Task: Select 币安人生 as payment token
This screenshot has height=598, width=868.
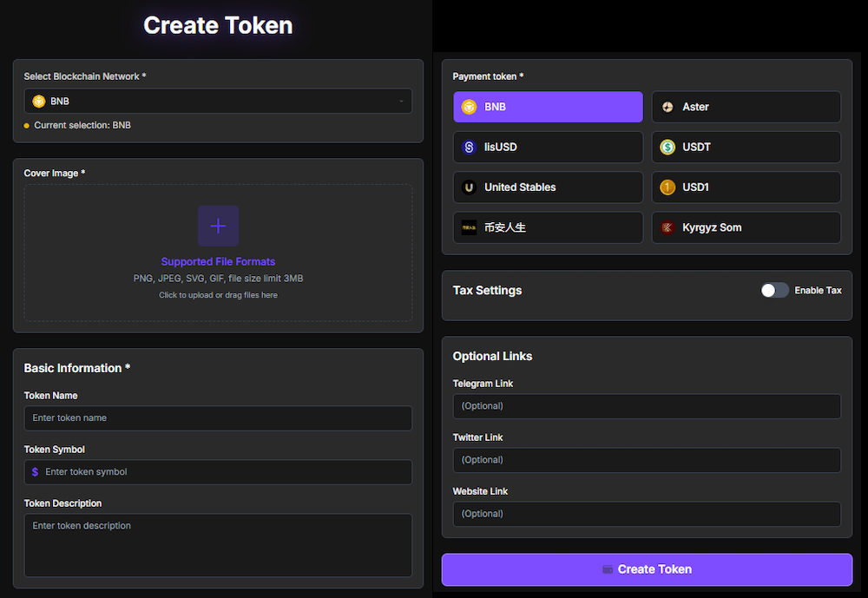Action: click(x=548, y=227)
